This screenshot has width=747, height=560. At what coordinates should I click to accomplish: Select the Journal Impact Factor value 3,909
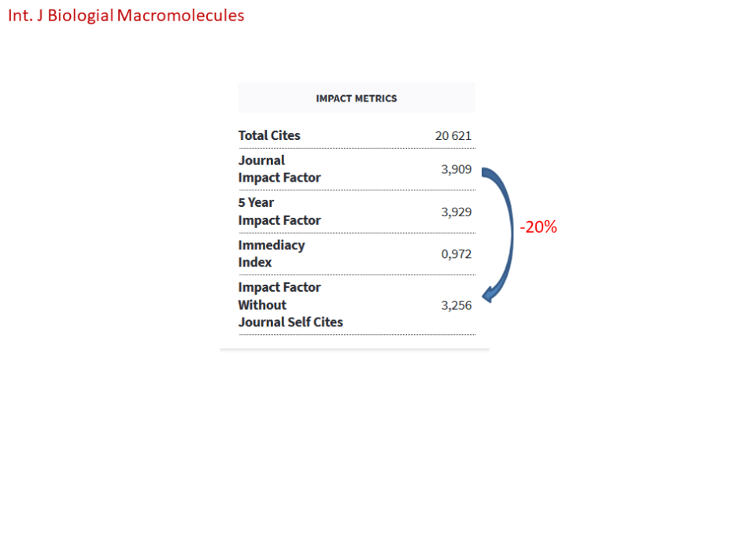tap(457, 168)
